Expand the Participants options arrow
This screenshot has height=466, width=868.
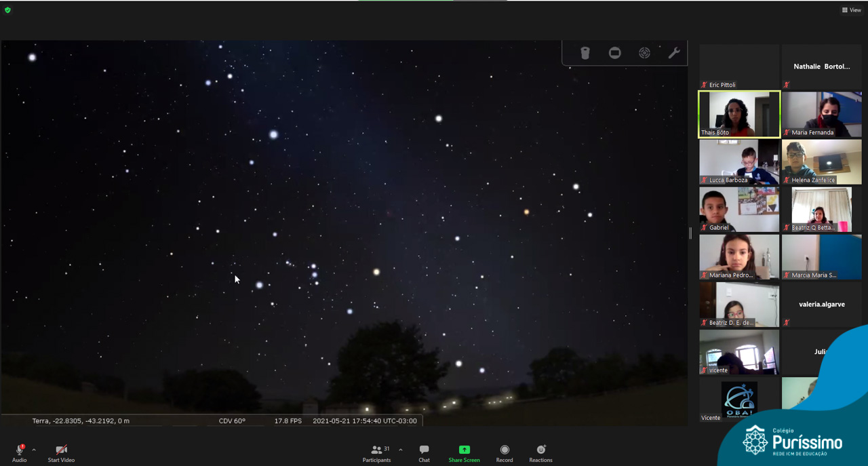401,450
